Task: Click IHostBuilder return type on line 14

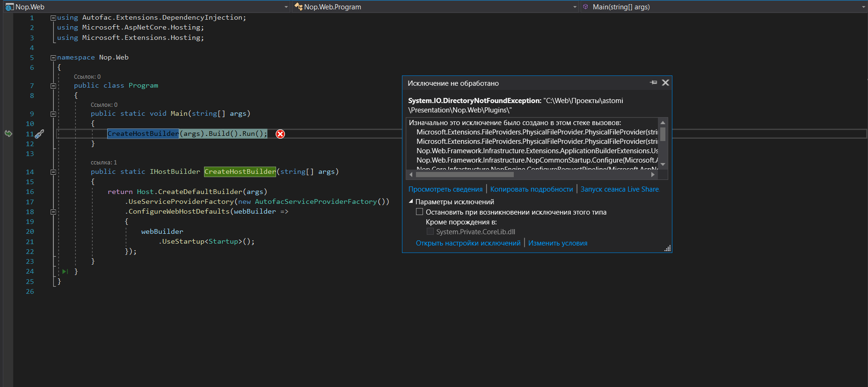Action: click(x=175, y=172)
